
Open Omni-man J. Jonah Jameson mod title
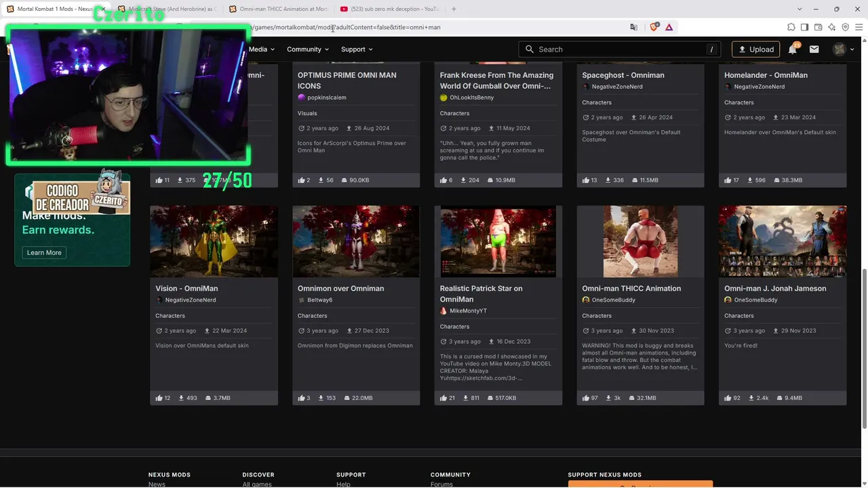point(775,289)
